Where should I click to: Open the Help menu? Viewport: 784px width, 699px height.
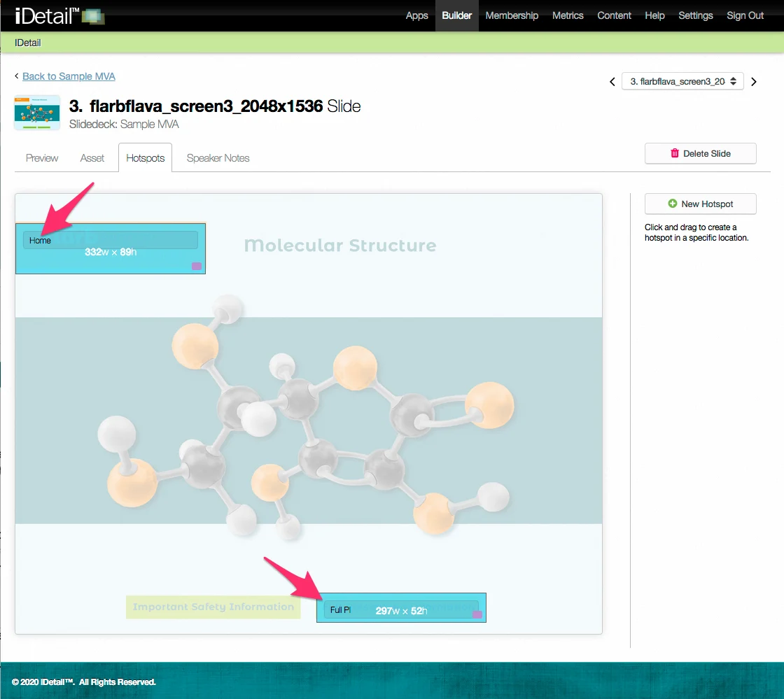tap(654, 15)
